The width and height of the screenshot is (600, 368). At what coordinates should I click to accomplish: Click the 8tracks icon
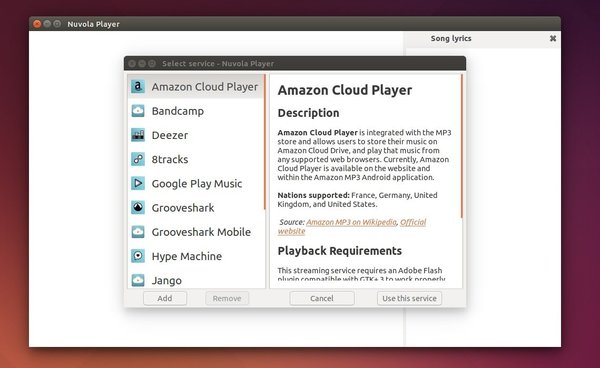click(138, 159)
